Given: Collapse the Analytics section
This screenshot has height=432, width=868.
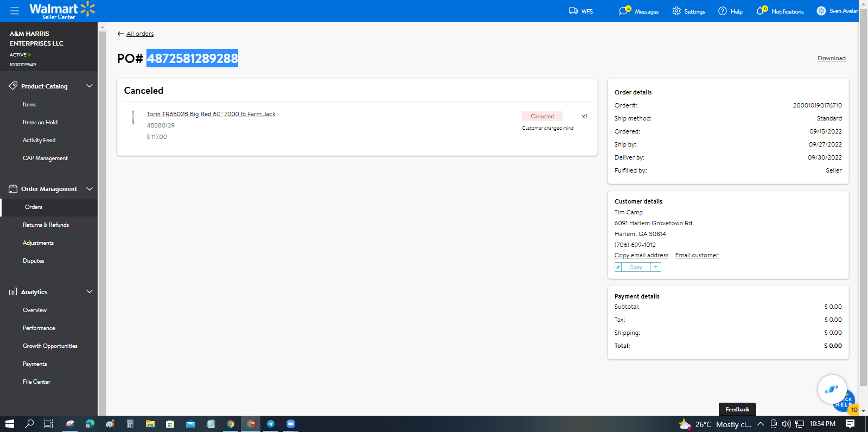Looking at the screenshot, I should pos(90,291).
